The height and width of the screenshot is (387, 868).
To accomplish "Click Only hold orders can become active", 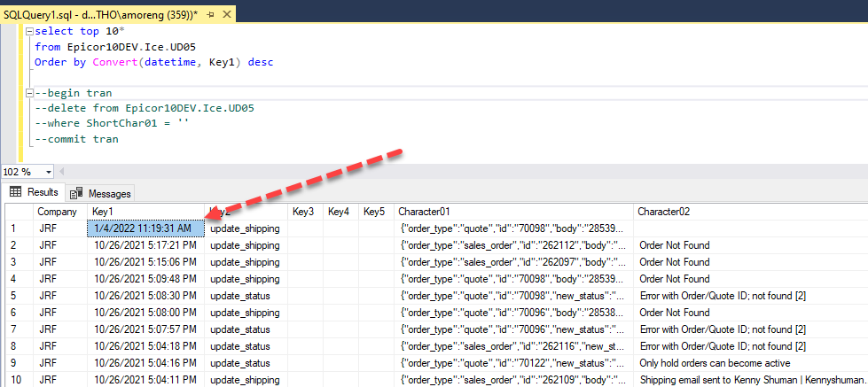I will [750, 363].
